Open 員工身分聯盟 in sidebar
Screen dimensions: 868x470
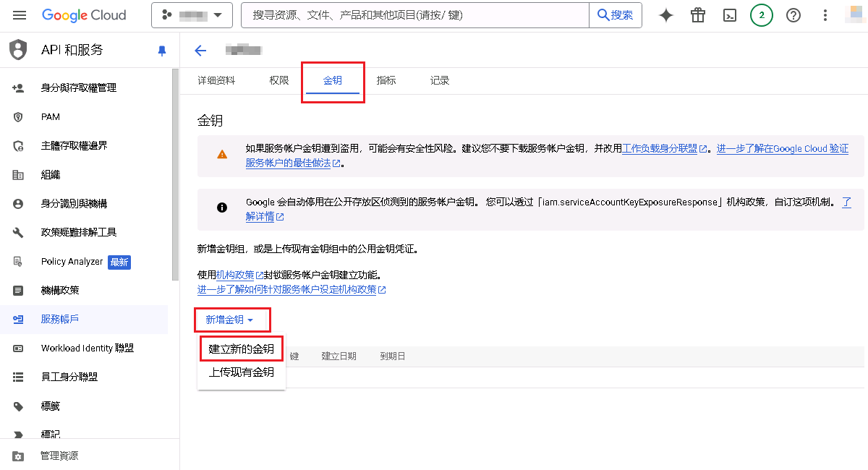(x=69, y=377)
